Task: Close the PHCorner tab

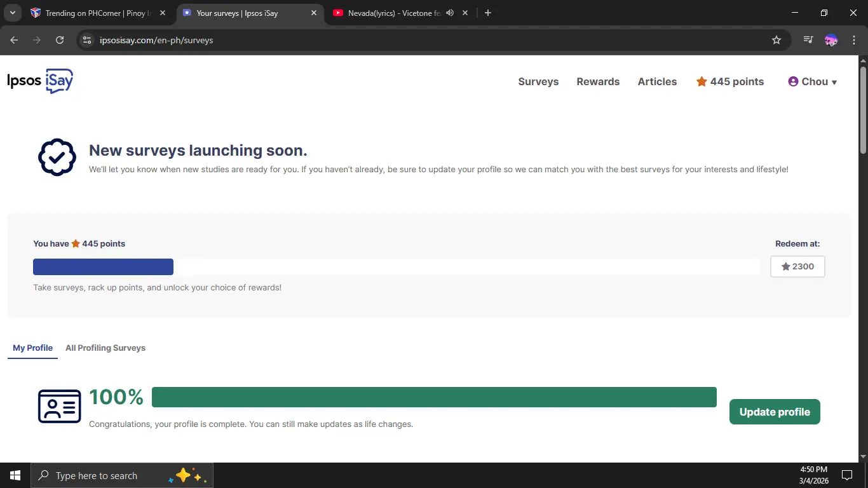Action: (162, 13)
